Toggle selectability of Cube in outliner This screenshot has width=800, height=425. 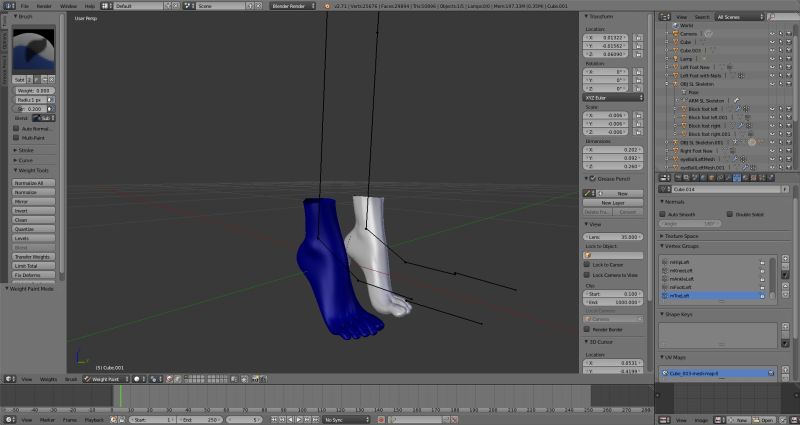tap(781, 42)
